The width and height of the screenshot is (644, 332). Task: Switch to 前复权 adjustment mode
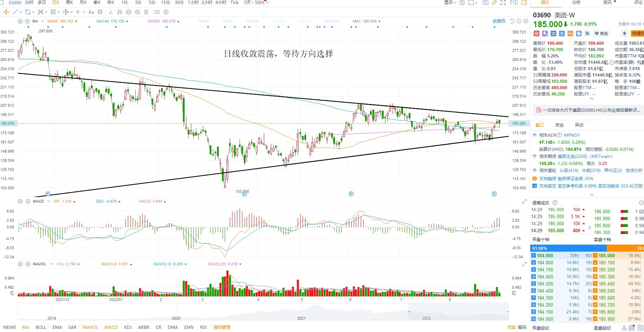(499, 21)
